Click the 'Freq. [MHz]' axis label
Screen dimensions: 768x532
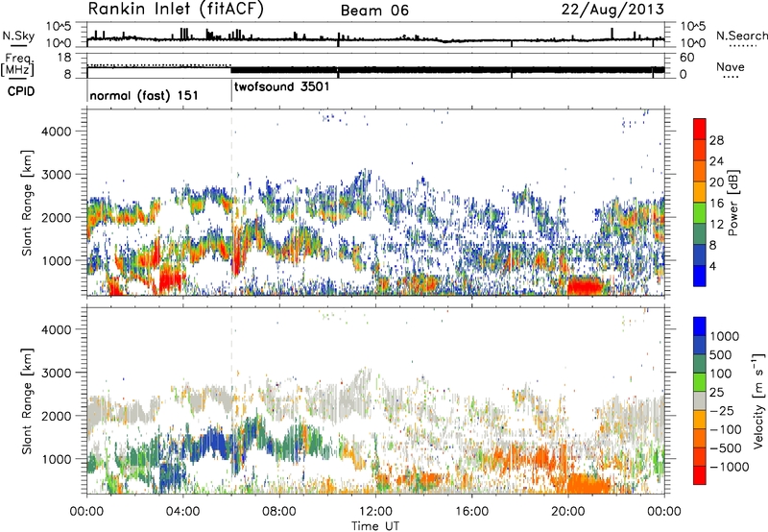[x=17, y=65]
